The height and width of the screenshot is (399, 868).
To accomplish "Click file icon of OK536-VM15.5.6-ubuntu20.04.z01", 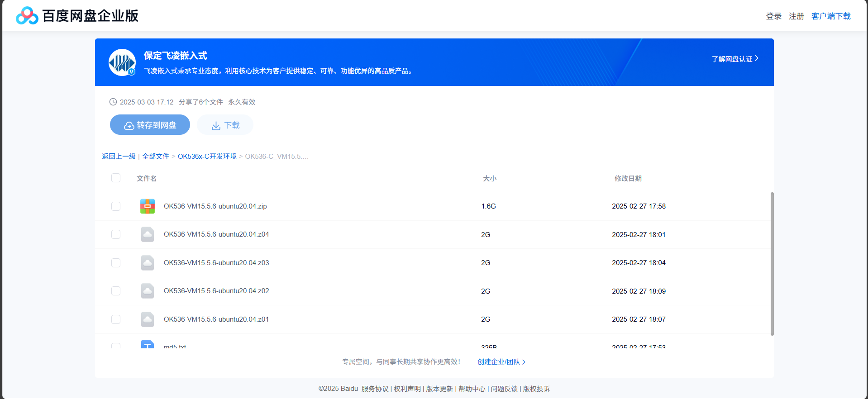I will click(x=148, y=319).
